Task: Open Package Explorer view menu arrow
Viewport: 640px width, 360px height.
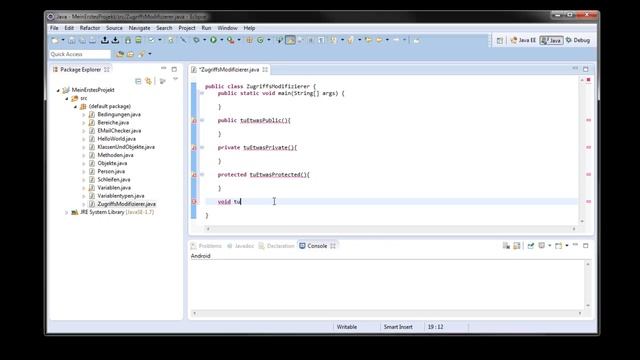Action: click(x=176, y=79)
